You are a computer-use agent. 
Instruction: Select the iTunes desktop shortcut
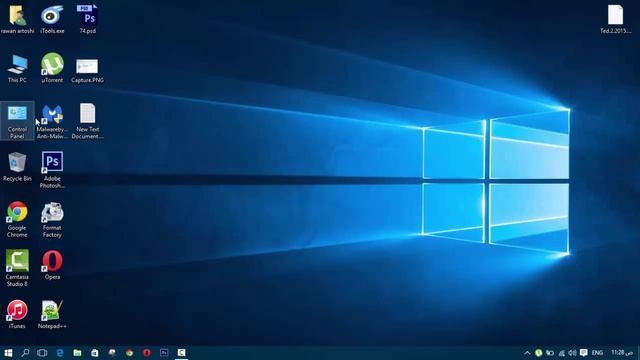tap(17, 314)
